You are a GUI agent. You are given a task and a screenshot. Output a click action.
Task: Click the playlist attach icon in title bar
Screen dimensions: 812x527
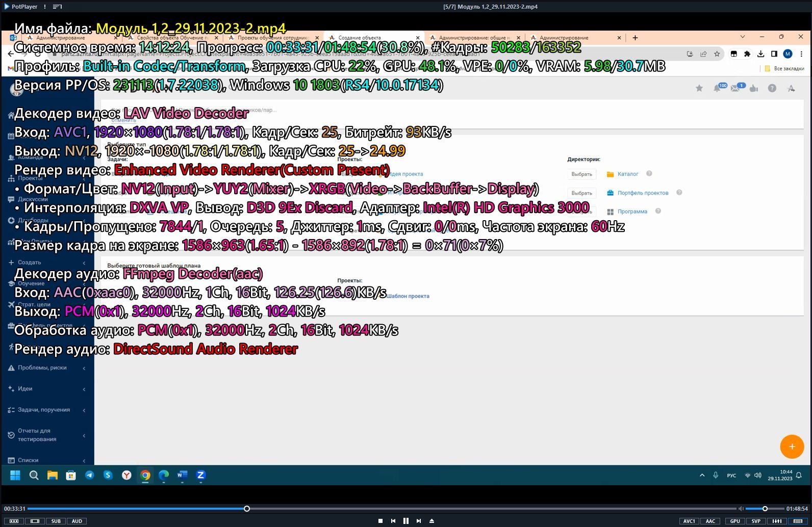[x=57, y=7]
